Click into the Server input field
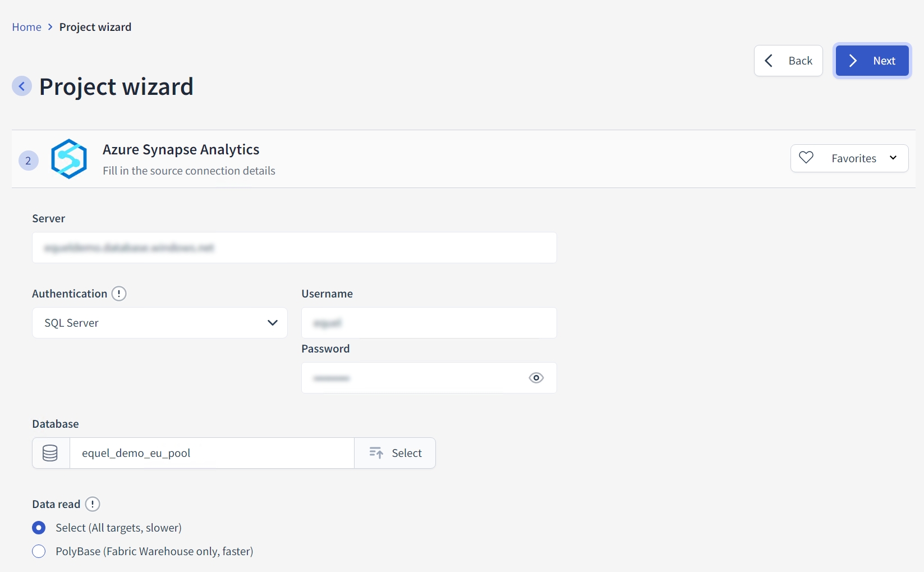The height and width of the screenshot is (572, 924). tap(294, 248)
